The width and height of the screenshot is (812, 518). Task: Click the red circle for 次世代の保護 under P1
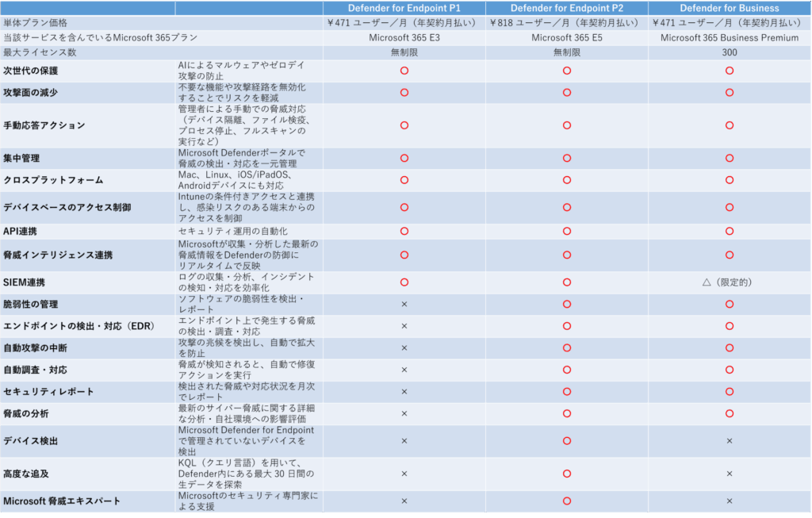click(x=404, y=71)
